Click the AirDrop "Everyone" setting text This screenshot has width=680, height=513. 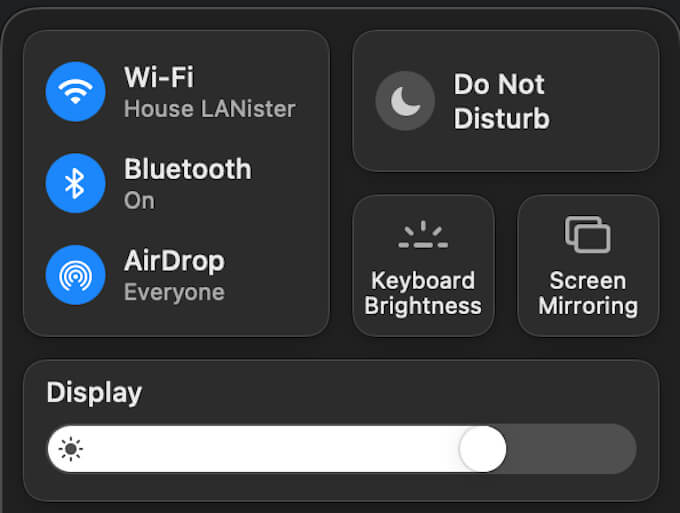[x=174, y=292]
